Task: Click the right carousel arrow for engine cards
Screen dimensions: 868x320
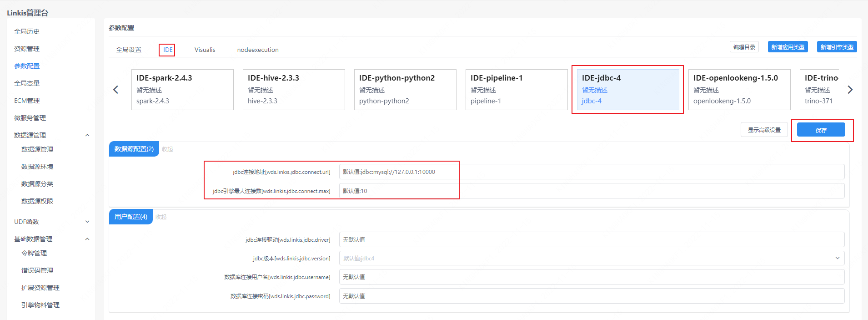Action: (850, 90)
